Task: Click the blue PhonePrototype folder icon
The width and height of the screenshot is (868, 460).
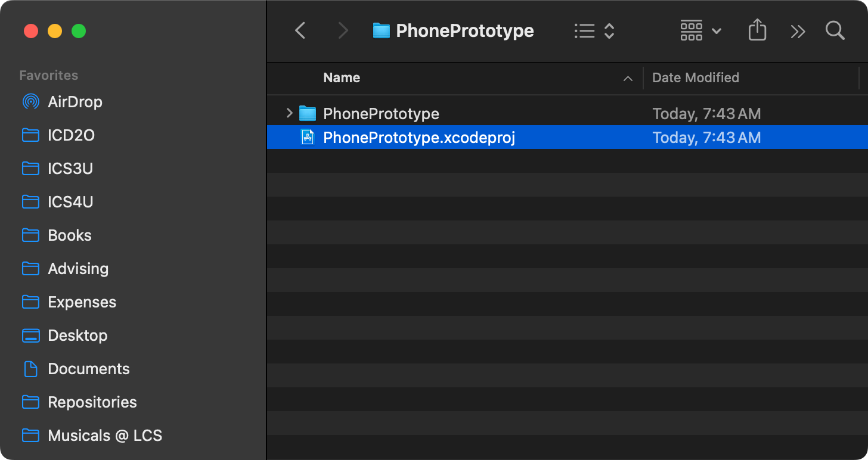Action: point(307,113)
